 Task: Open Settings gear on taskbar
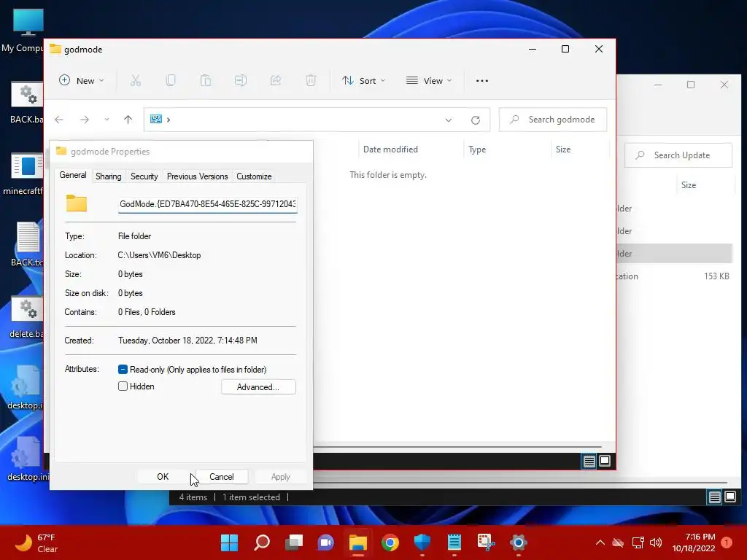(x=519, y=542)
